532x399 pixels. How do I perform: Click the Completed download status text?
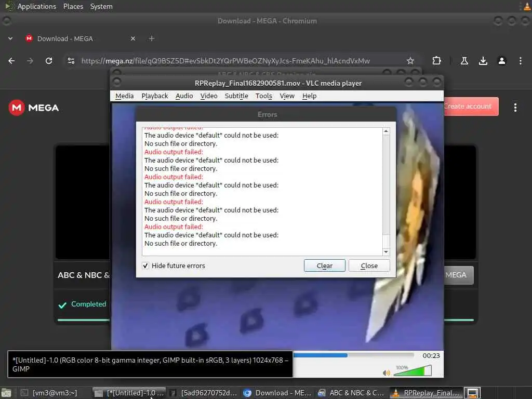pyautogui.click(x=88, y=304)
